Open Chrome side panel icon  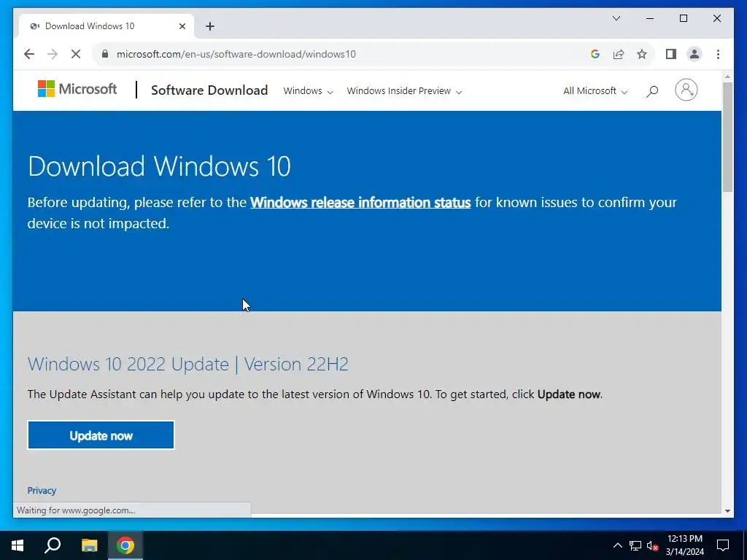(671, 54)
